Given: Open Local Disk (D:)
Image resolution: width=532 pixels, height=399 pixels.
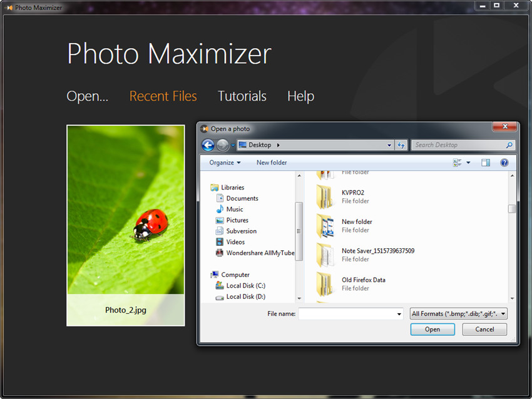Looking at the screenshot, I should point(245,296).
